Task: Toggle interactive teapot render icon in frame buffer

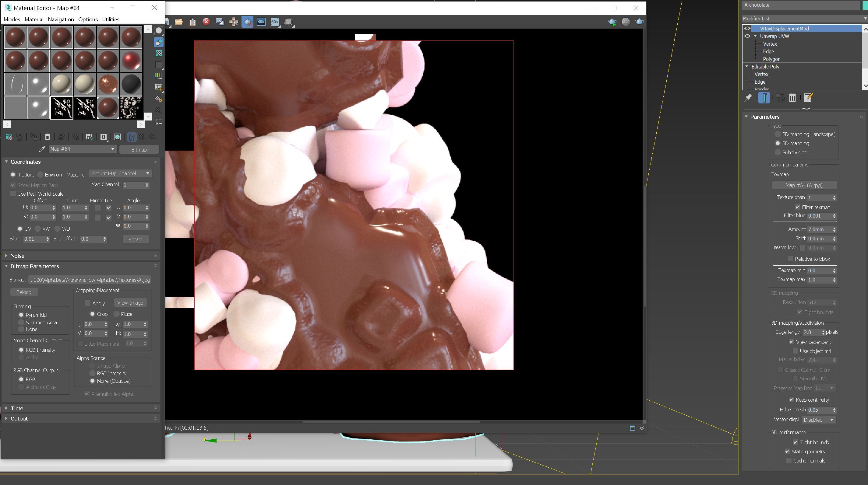Action: (x=247, y=22)
